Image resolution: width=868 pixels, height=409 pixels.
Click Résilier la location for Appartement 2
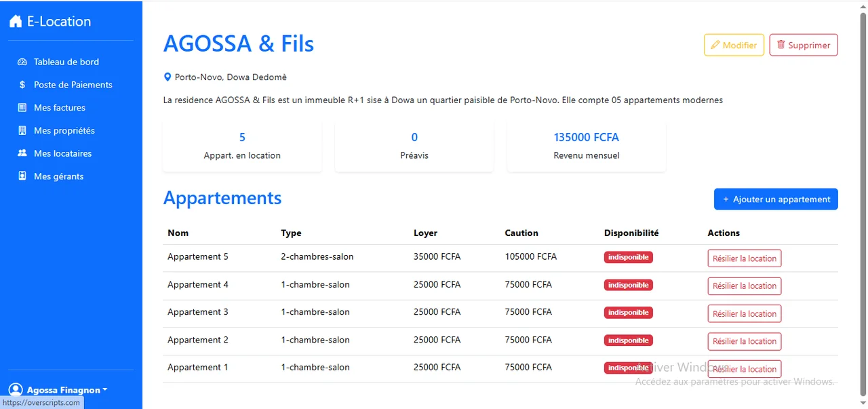(x=745, y=341)
